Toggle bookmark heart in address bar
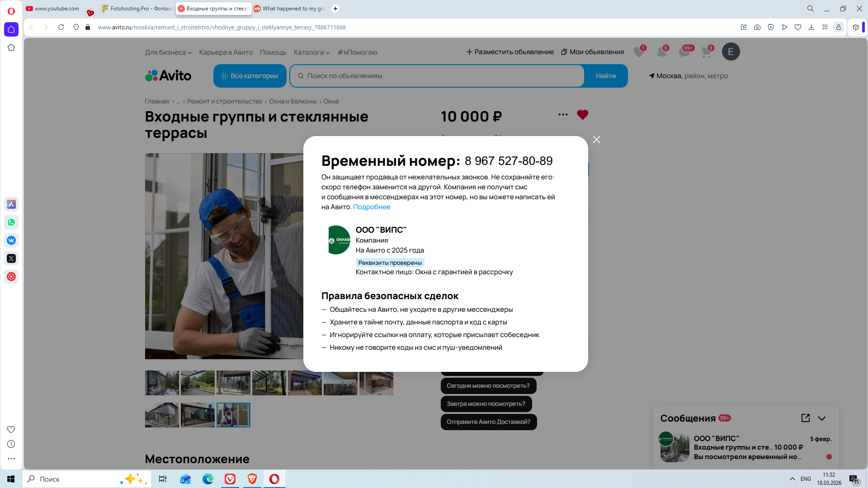868x488 pixels. 798,27
